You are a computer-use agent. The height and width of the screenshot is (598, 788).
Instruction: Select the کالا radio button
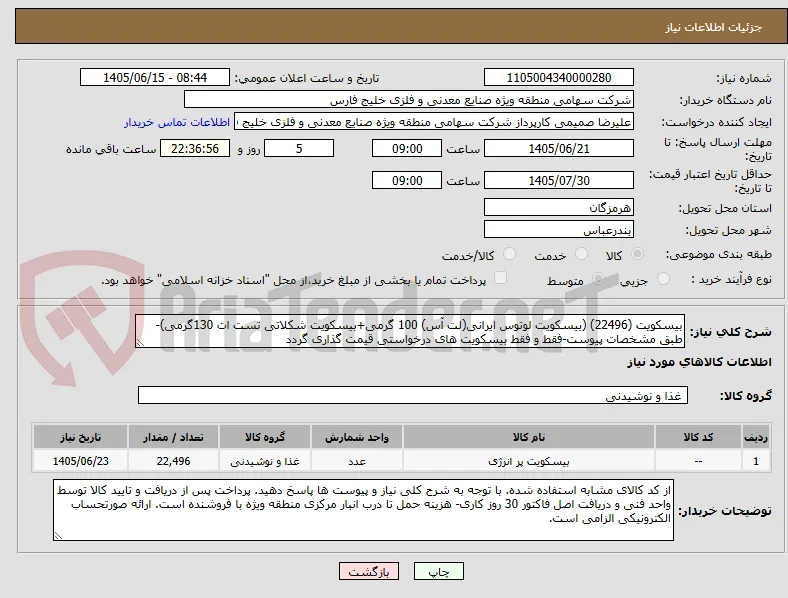(x=637, y=254)
